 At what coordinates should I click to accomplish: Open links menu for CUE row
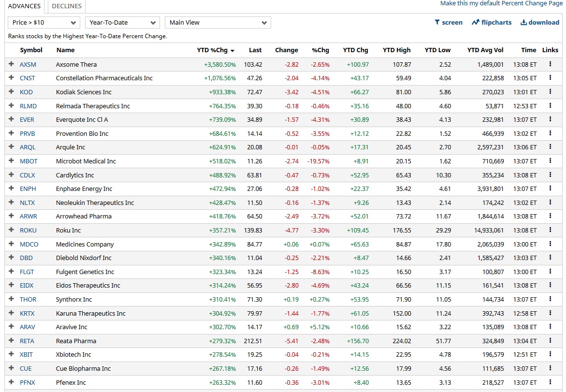(x=550, y=368)
